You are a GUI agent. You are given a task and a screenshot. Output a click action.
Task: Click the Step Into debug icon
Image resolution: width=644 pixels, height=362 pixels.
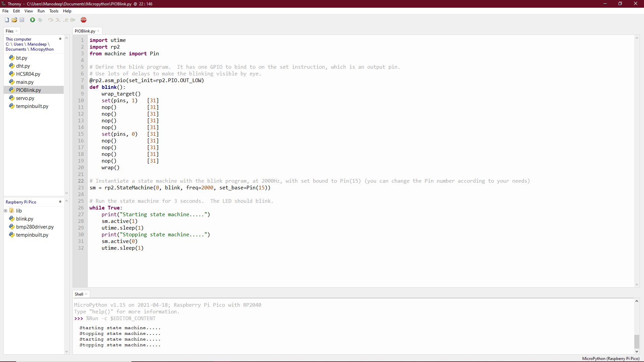tap(58, 20)
